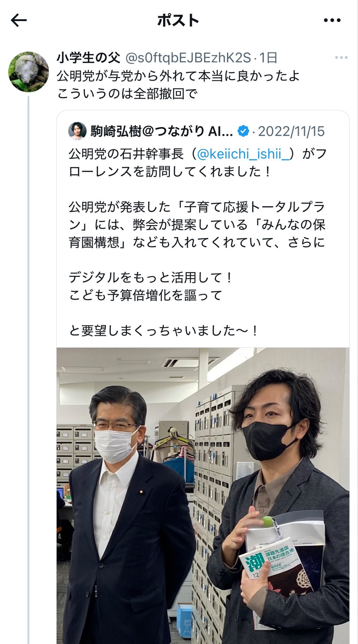Open the header's three-dot options menu
This screenshot has height=644, width=358.
pyautogui.click(x=332, y=21)
